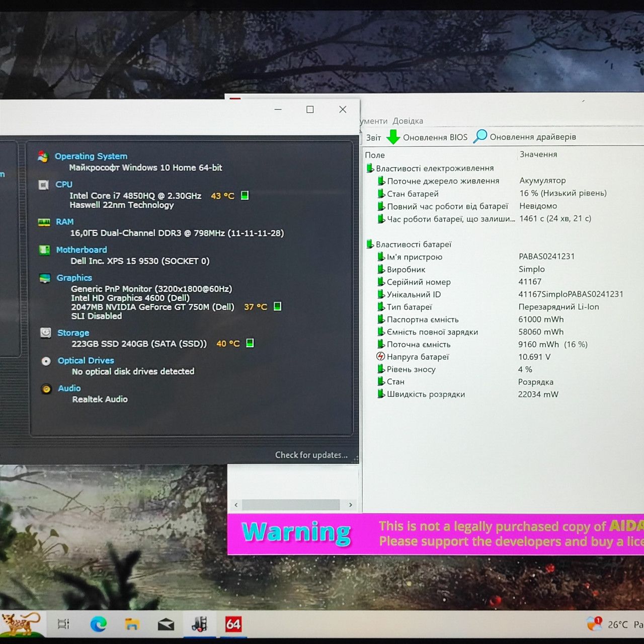Open the CPU section icon in Speccy
The width and height of the screenshot is (644, 644).
pyautogui.click(x=44, y=185)
